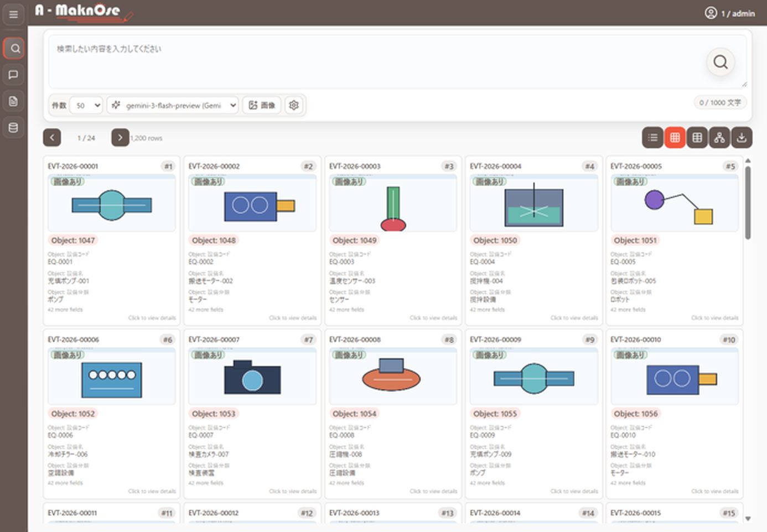Open the compressor thumbnail on card EVT-2026-00008
Viewport: 767px width, 532px height.
tap(393, 377)
